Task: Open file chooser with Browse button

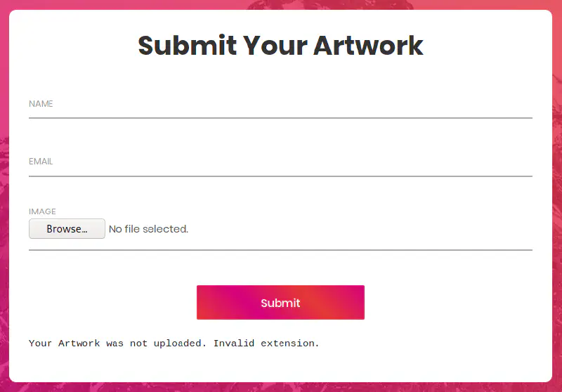Action: click(67, 229)
